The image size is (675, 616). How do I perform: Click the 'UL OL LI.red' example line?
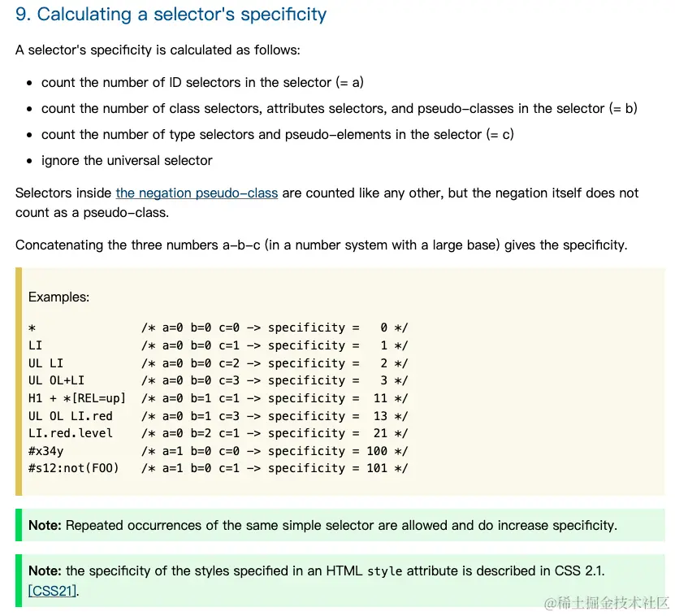[218, 416]
